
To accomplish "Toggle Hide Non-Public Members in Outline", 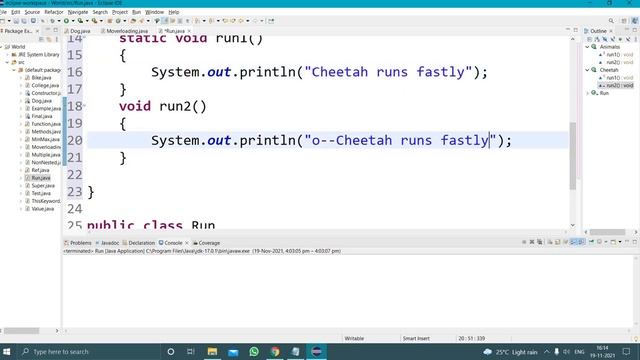I will [620, 39].
